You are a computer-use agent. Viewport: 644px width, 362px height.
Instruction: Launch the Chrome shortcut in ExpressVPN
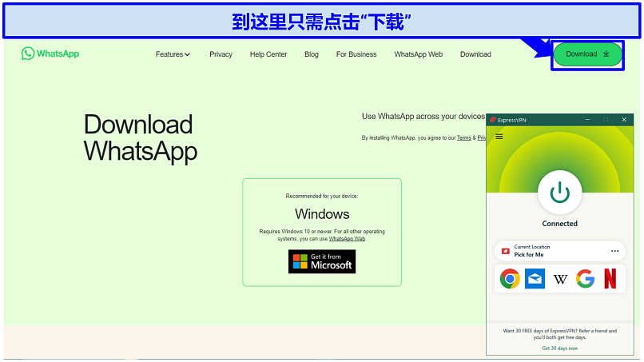point(510,279)
